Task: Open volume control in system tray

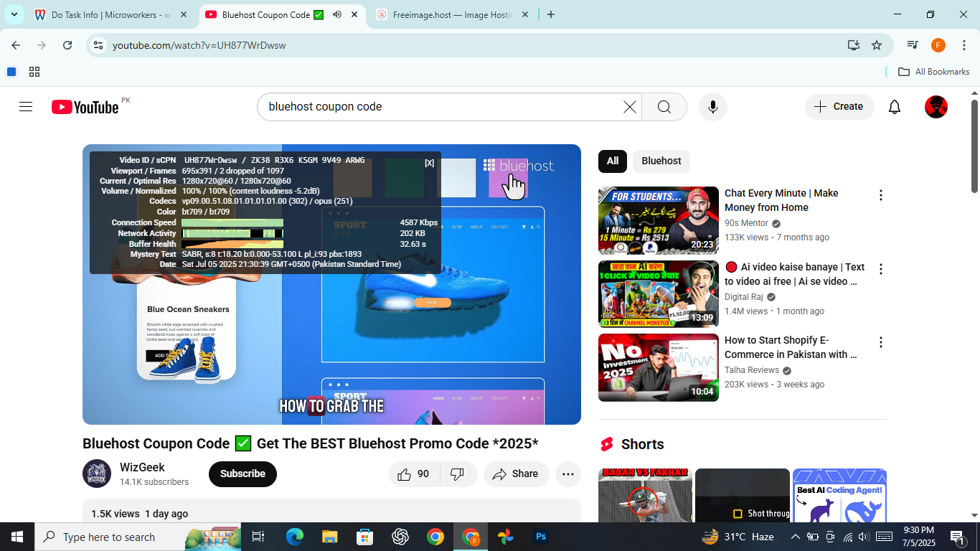Action: [x=863, y=537]
